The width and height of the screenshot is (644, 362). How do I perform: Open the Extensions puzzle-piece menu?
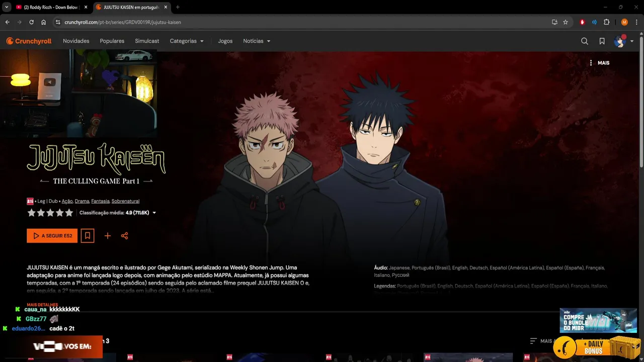pos(606,22)
